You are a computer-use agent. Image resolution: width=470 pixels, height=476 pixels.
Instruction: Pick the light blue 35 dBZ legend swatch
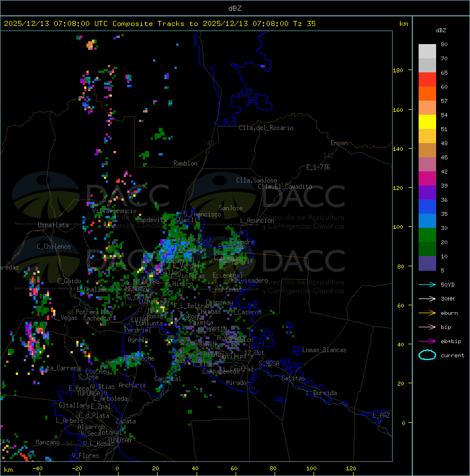(427, 221)
